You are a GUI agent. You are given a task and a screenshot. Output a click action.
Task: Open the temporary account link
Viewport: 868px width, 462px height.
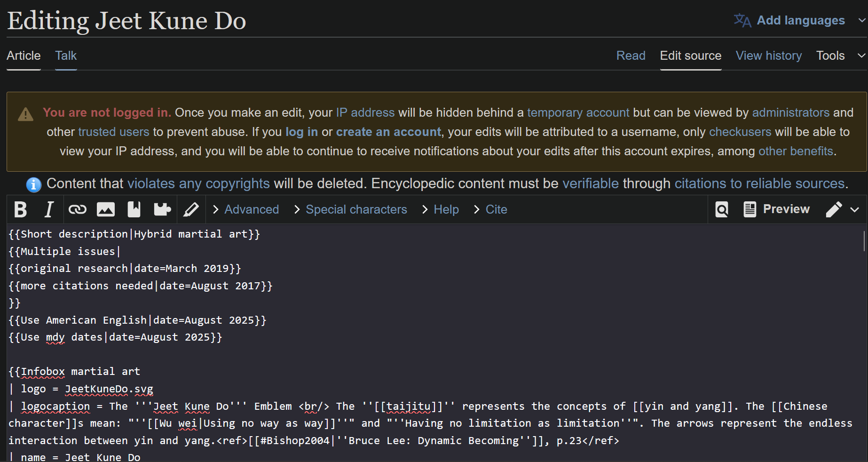coord(578,112)
